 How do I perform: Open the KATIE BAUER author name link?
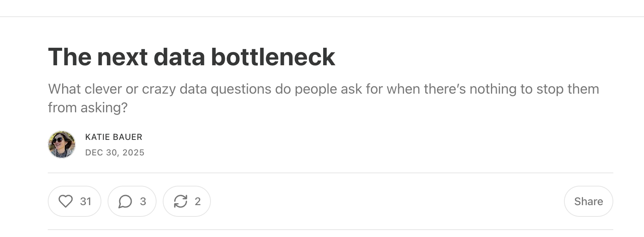pyautogui.click(x=114, y=137)
